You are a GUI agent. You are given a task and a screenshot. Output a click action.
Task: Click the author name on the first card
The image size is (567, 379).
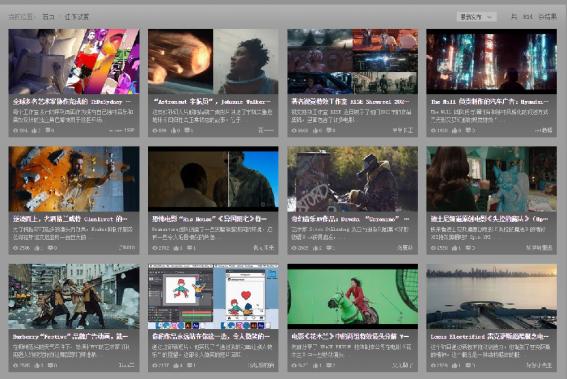pos(122,130)
